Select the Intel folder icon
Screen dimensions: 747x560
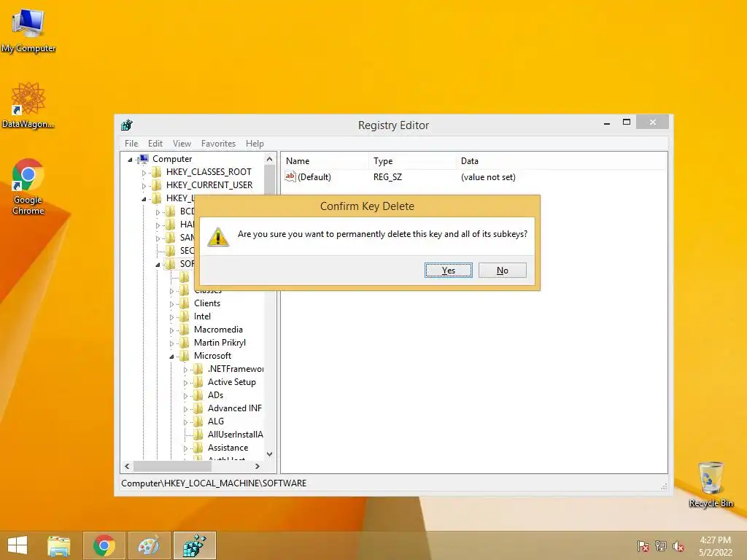point(185,316)
